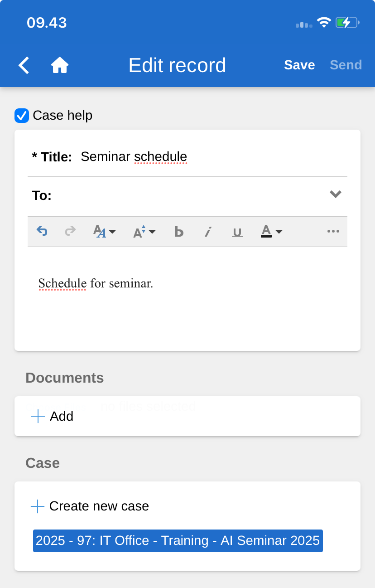Undo the last edit
Viewport: 375px width, 588px height.
[42, 231]
